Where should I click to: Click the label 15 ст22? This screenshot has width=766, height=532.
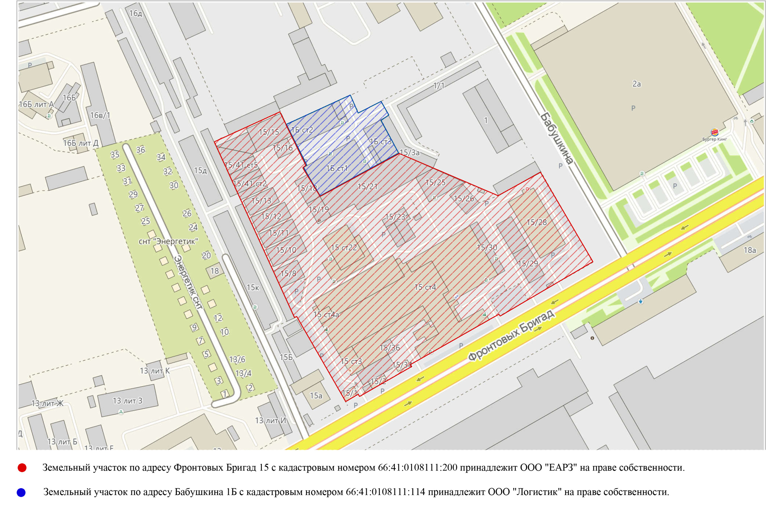(x=343, y=248)
